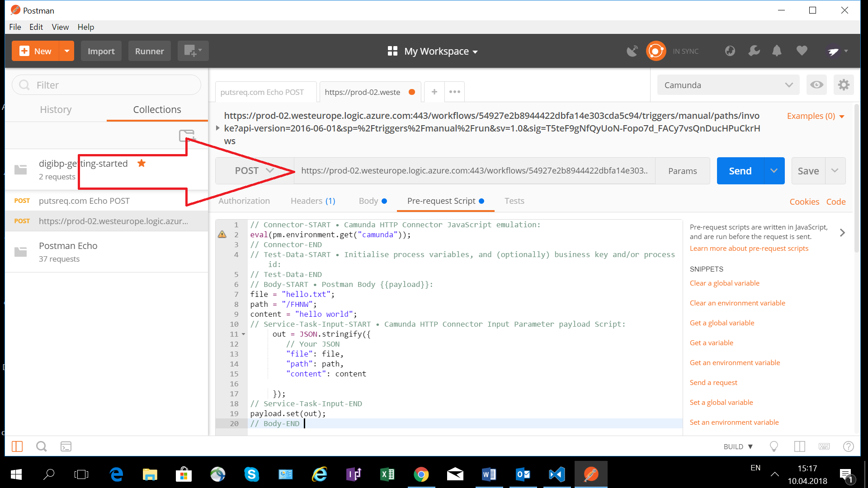Toggle favorite star on digibp-getting-started collection
Screen dimensions: 868x488
pyautogui.click(x=142, y=163)
